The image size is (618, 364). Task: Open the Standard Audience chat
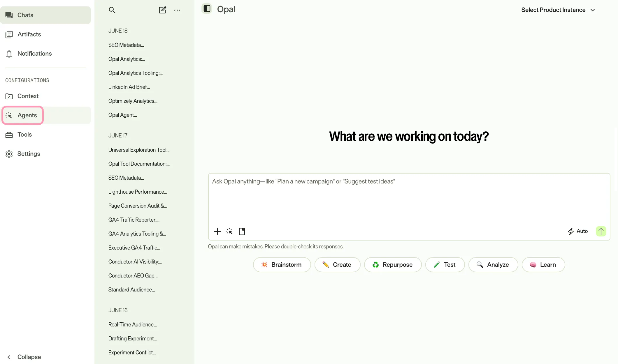(132, 290)
